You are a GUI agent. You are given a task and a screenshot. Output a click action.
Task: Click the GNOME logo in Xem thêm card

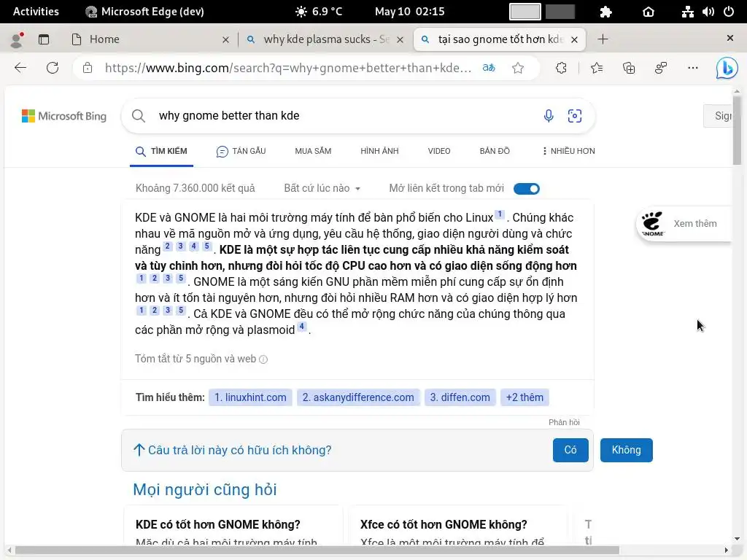pyautogui.click(x=652, y=224)
